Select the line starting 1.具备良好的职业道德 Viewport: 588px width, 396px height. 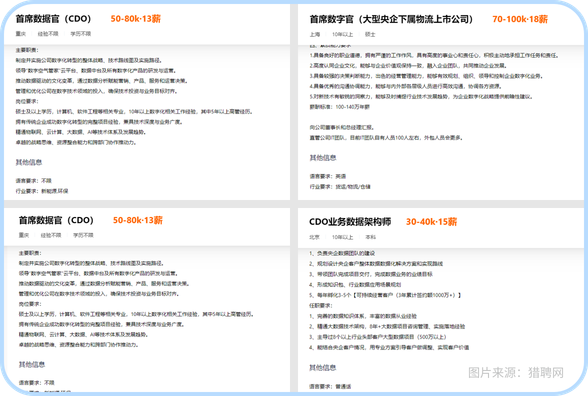(434, 56)
